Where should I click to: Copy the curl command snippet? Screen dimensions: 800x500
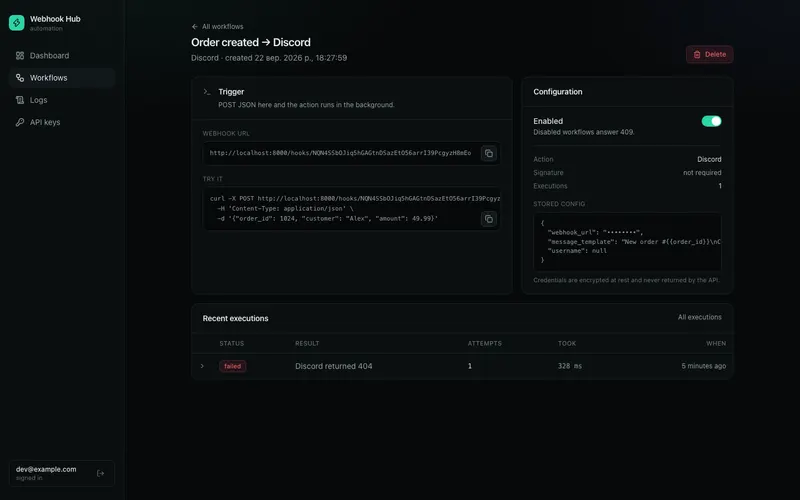click(x=489, y=219)
